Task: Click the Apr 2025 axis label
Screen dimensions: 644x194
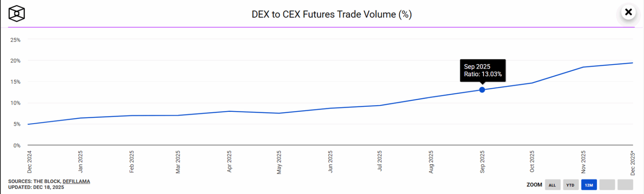Action: coord(229,162)
